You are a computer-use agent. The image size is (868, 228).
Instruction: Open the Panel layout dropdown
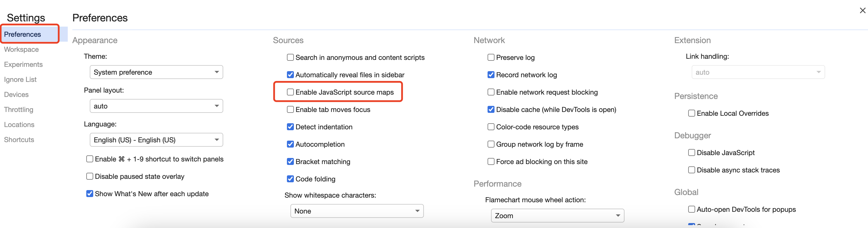pyautogui.click(x=156, y=106)
